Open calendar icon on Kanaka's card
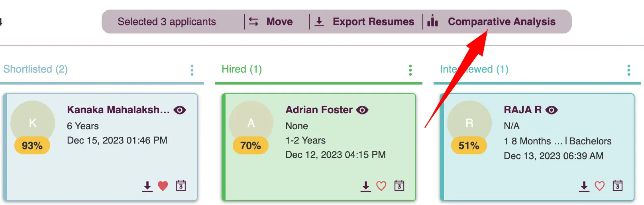The image size is (644, 205). (x=181, y=185)
